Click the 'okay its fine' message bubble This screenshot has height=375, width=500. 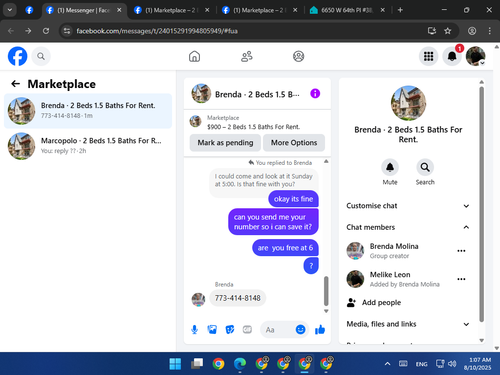(x=293, y=199)
